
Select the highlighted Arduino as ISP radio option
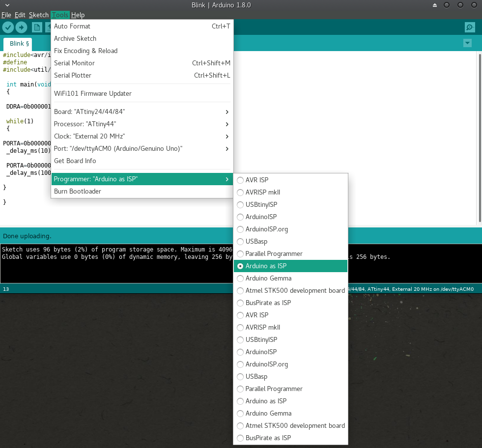click(x=290, y=266)
